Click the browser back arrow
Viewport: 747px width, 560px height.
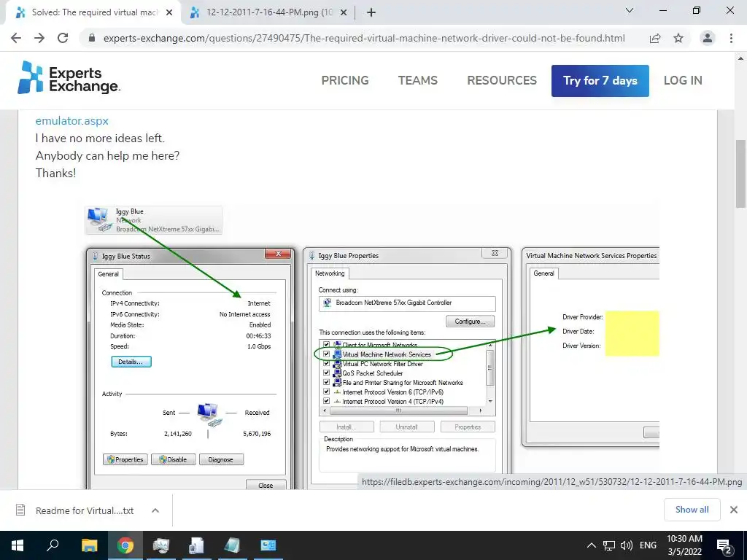tap(16, 38)
